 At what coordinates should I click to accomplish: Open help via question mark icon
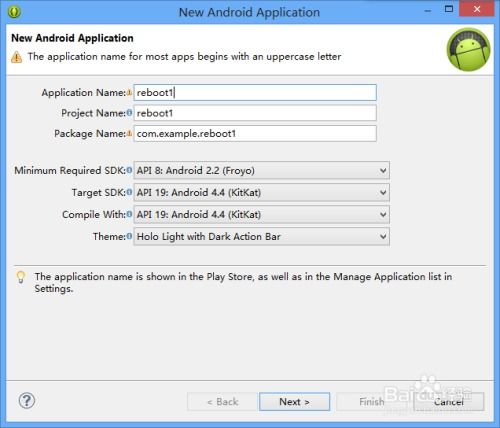coord(27,400)
